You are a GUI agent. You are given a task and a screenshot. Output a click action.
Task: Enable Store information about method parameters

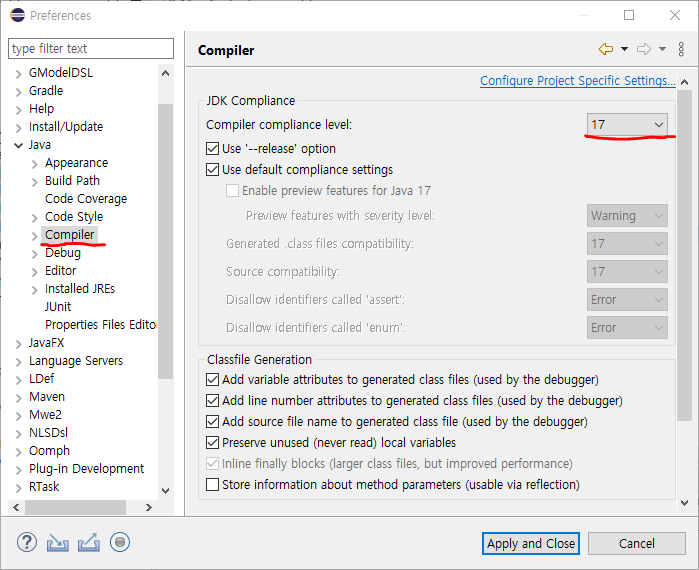[212, 485]
